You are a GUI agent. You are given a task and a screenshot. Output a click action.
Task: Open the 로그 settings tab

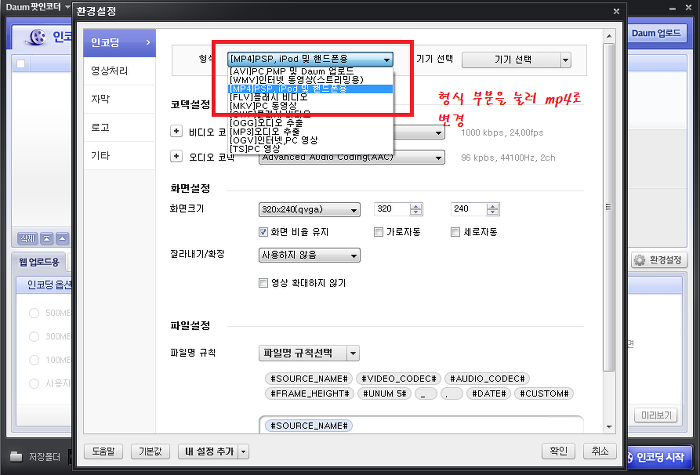[x=119, y=128]
